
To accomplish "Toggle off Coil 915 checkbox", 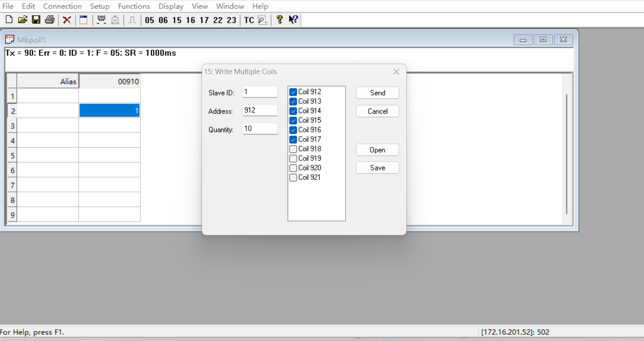I will [293, 121].
